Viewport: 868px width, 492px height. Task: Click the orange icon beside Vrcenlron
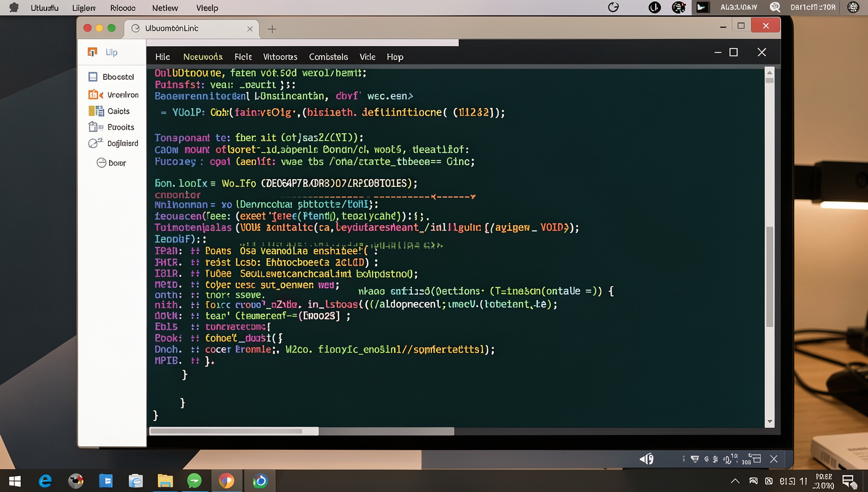pos(95,94)
